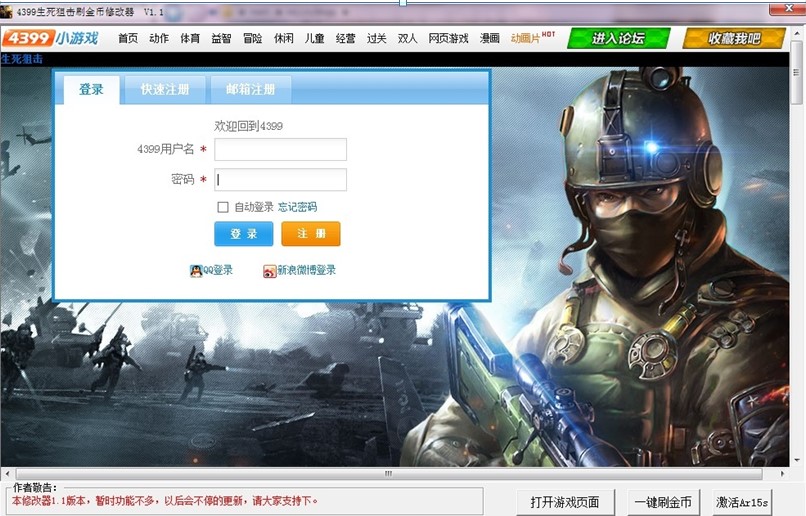The image size is (806, 516).
Task: Click the QQ penguin login icon
Action: click(x=196, y=271)
